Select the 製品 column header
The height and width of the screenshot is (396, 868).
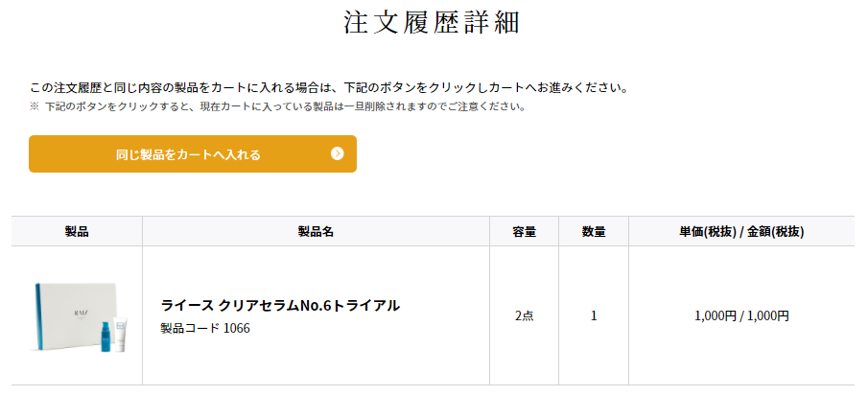77,232
